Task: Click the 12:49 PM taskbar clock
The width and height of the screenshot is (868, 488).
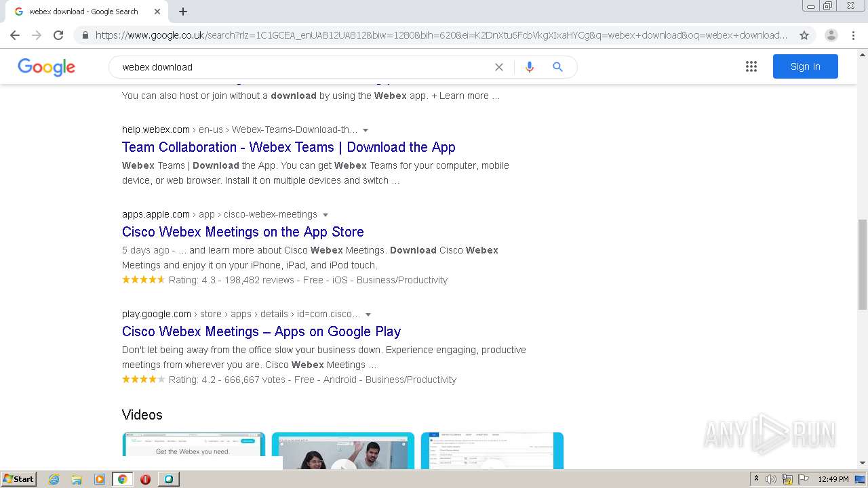Action: coord(833,479)
